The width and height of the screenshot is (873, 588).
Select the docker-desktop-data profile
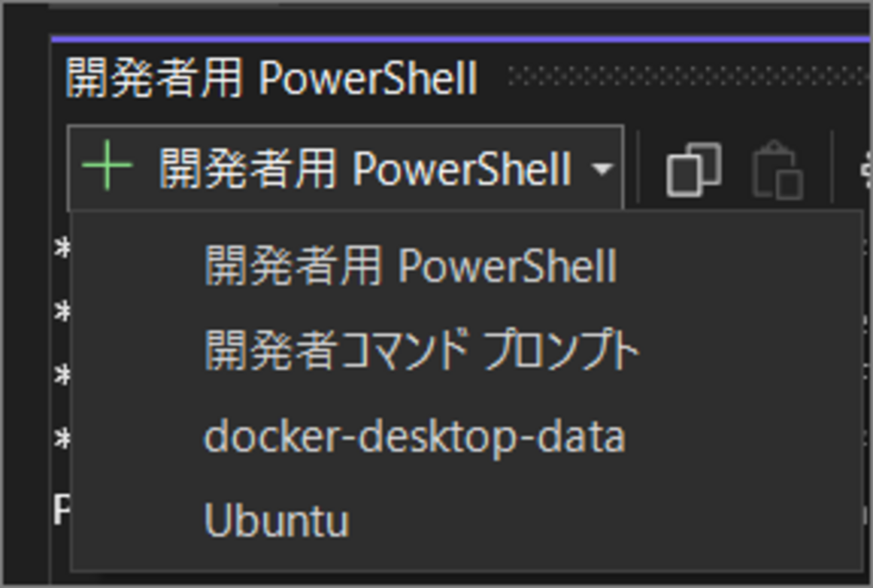(x=416, y=436)
